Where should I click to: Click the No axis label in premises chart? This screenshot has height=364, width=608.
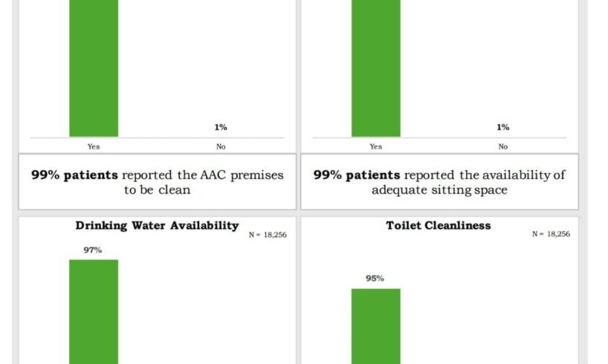tap(221, 147)
